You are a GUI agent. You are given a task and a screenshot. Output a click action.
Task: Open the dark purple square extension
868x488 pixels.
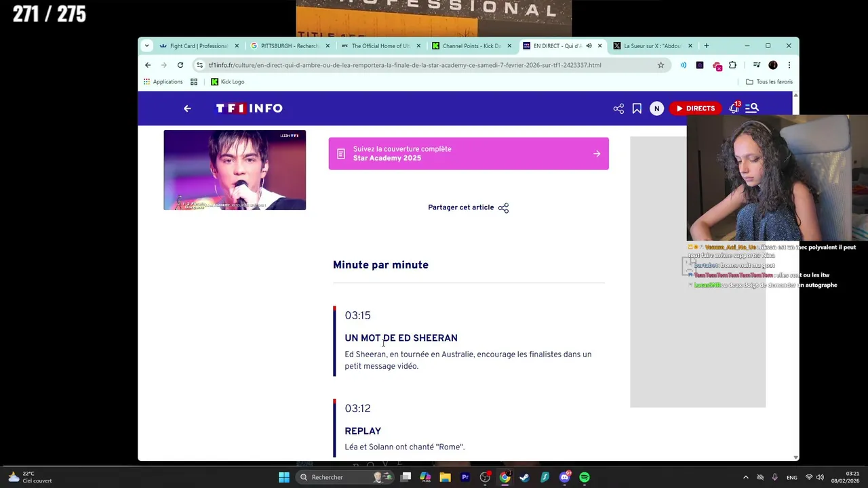(x=700, y=65)
